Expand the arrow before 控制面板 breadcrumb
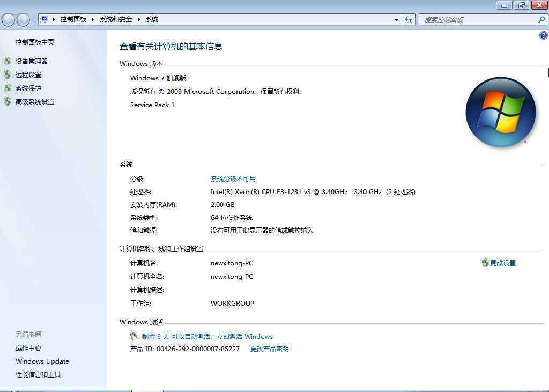This screenshot has height=392, width=549. coord(54,20)
